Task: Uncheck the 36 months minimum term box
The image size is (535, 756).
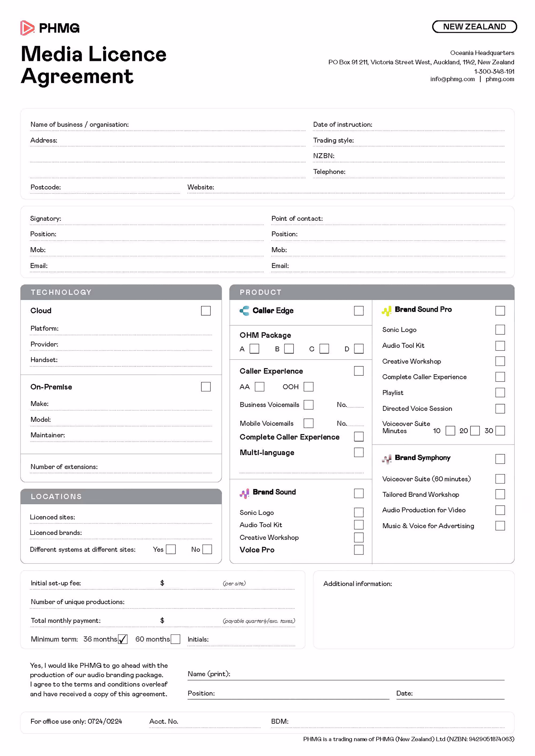Action: click(x=123, y=639)
